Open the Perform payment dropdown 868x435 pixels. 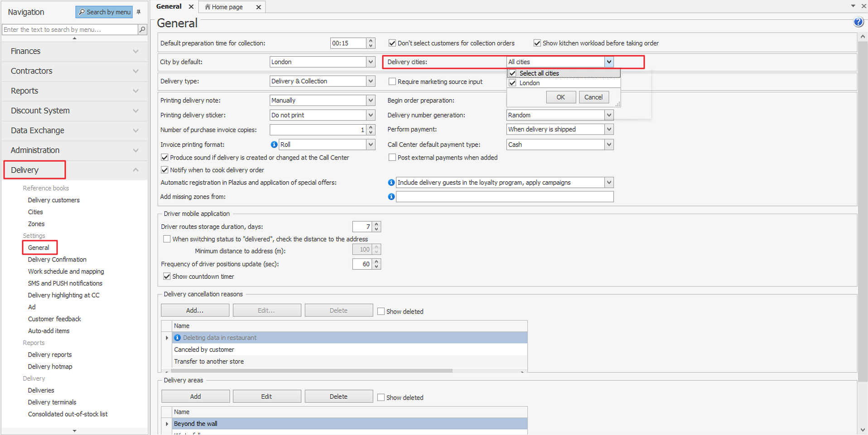point(609,130)
